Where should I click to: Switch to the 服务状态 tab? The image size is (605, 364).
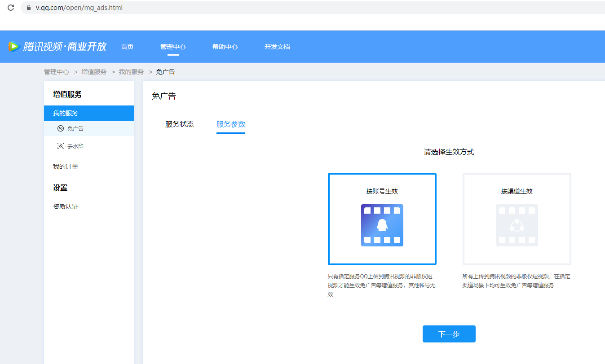click(x=180, y=124)
